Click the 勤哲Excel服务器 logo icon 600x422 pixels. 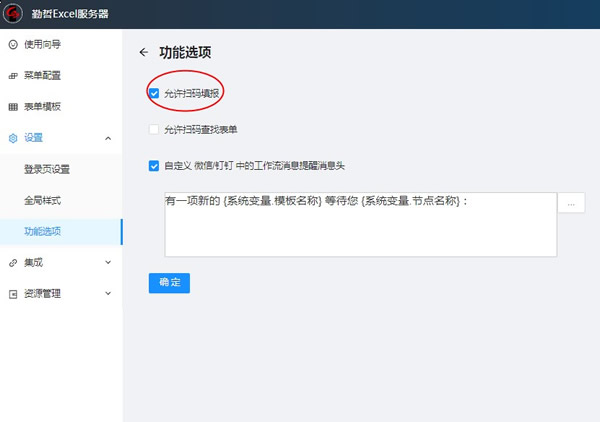[x=14, y=14]
